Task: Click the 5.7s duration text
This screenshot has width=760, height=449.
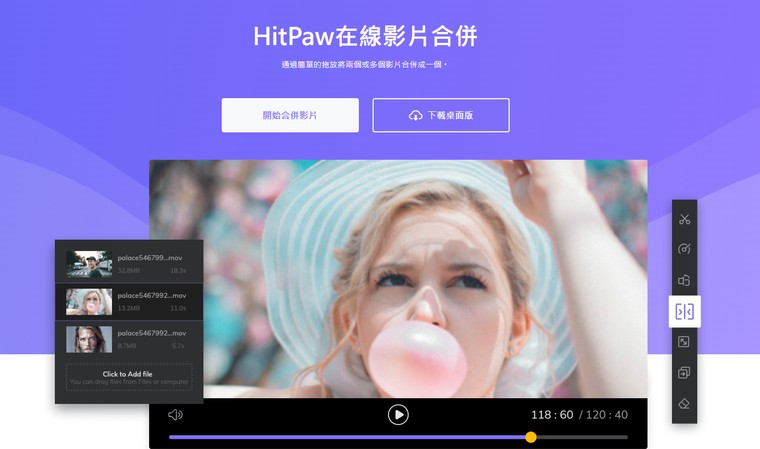Action: (178, 346)
